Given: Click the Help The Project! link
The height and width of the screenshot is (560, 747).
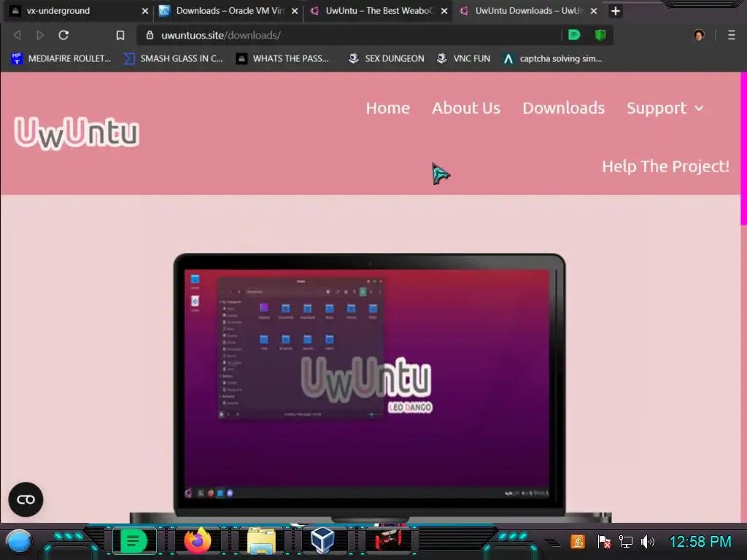Looking at the screenshot, I should coord(665,166).
